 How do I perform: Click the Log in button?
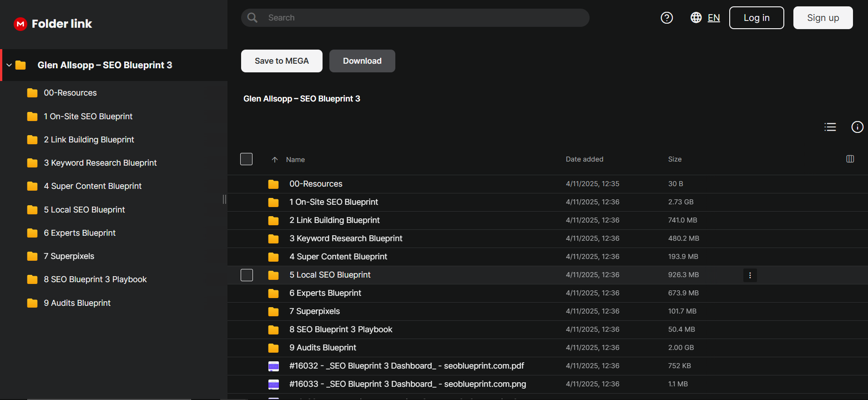click(757, 18)
